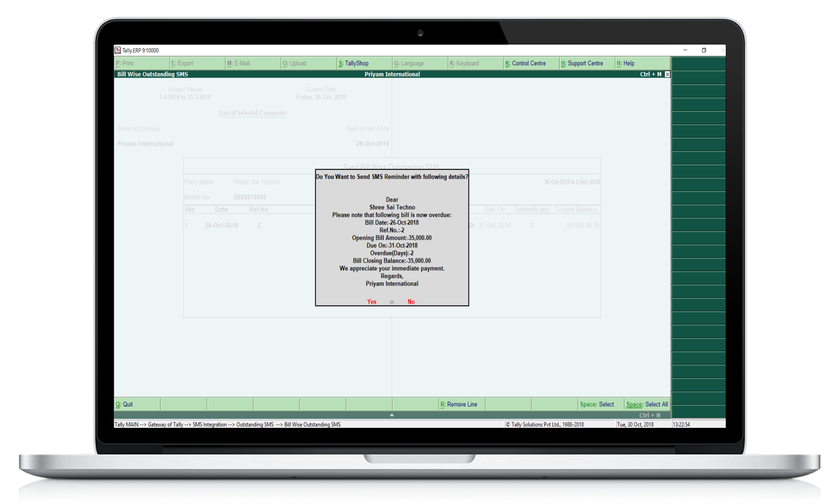Minimize the Tally.ERP window

[685, 50]
